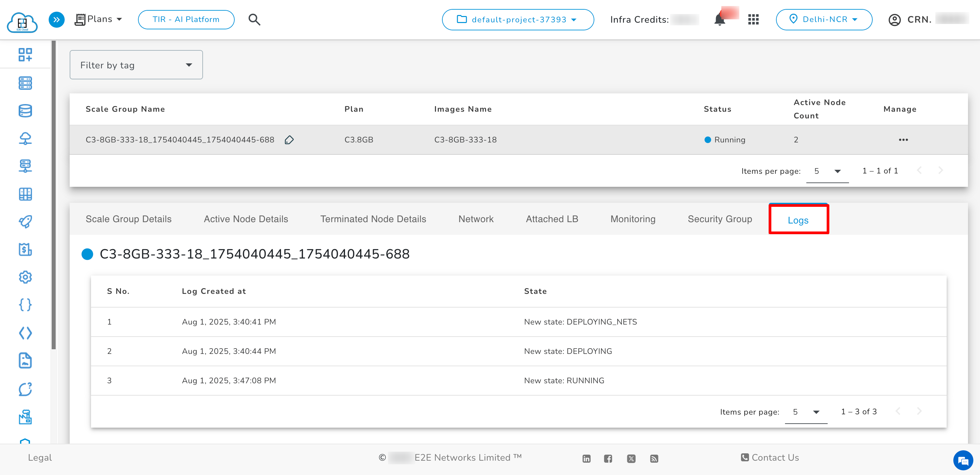Open the three-dot Manage menu
The width and height of the screenshot is (980, 475).
[903, 140]
